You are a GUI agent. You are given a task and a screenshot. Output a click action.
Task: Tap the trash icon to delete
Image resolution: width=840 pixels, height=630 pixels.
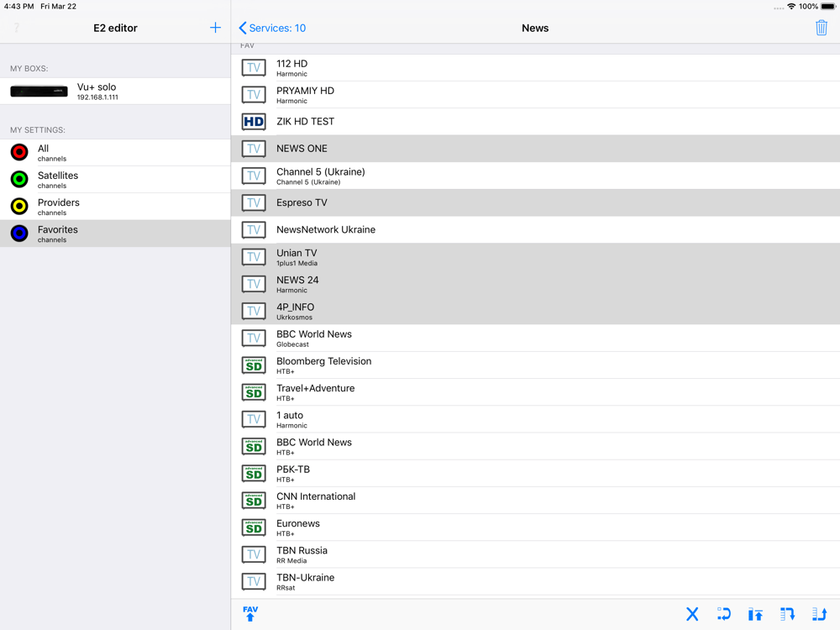coord(822,28)
